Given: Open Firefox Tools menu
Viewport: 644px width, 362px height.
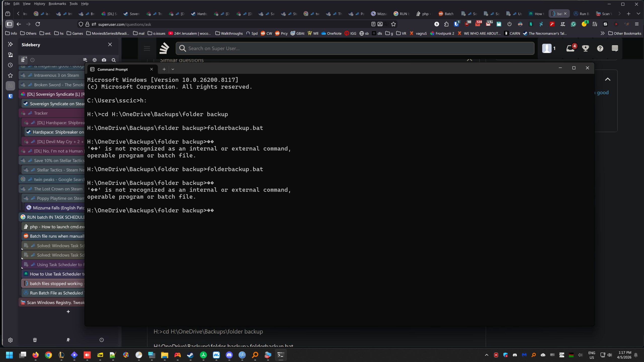Looking at the screenshot, I should [73, 4].
